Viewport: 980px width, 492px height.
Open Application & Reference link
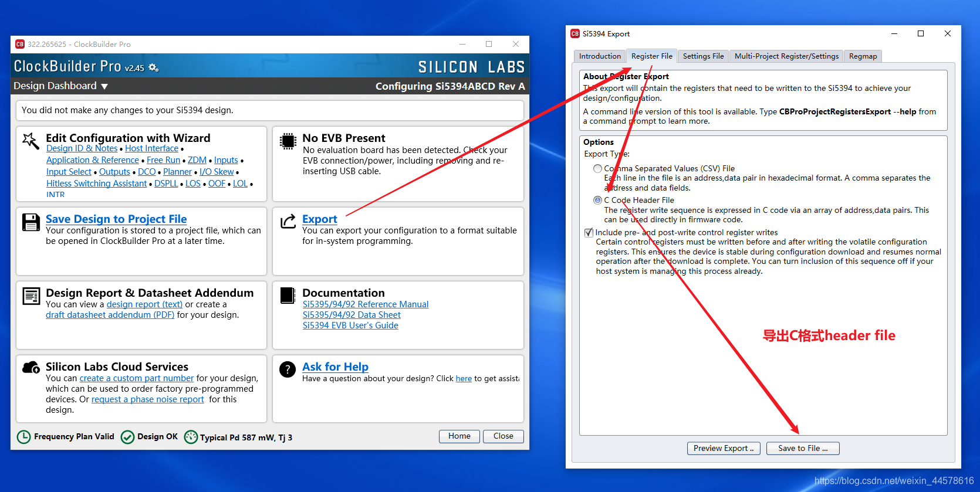(x=93, y=160)
